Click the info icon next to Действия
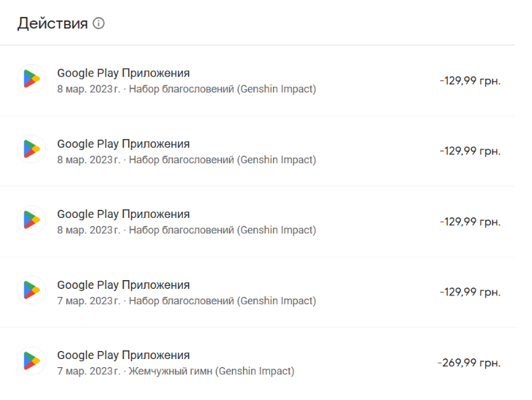 coord(99,23)
